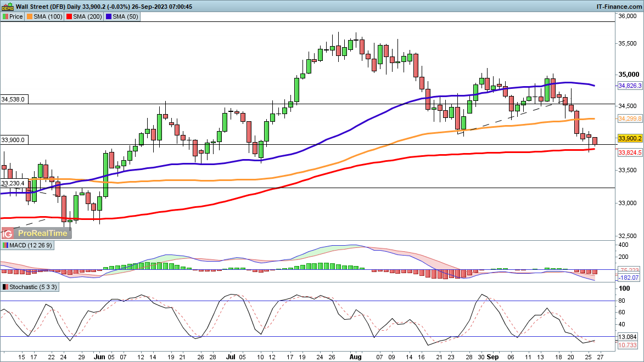
Task: Click the orange SMA (100) color swatch
Action: pyautogui.click(x=30, y=16)
